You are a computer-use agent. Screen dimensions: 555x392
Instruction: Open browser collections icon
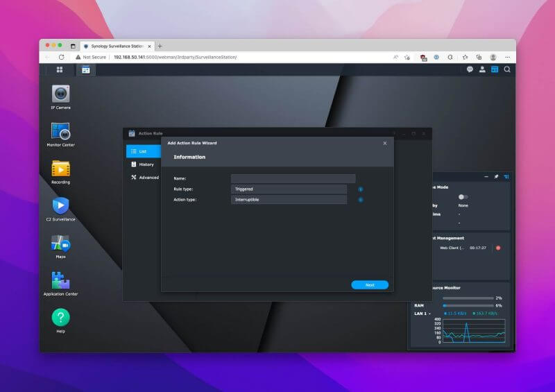[479, 57]
